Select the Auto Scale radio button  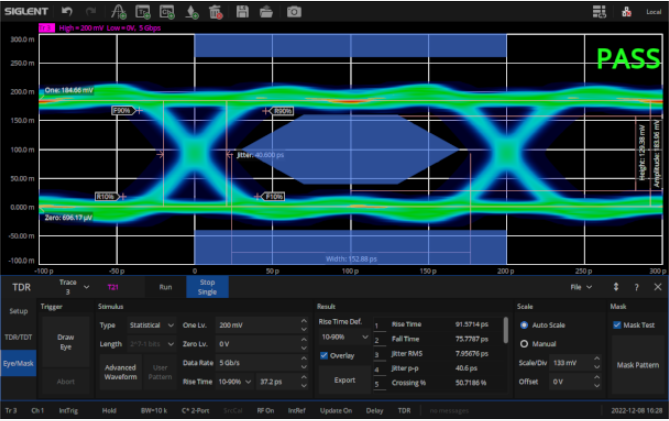coord(524,325)
